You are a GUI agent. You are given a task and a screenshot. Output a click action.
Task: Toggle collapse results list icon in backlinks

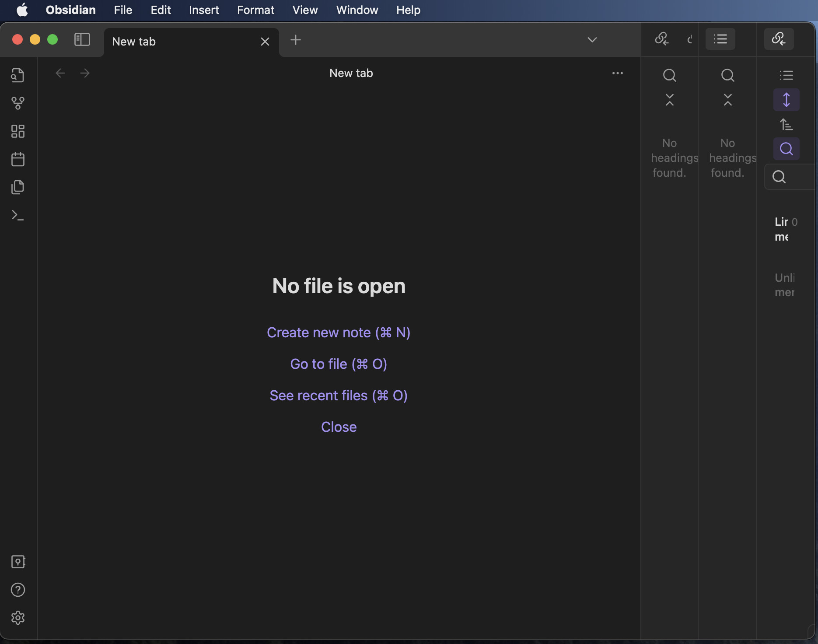coord(787,75)
